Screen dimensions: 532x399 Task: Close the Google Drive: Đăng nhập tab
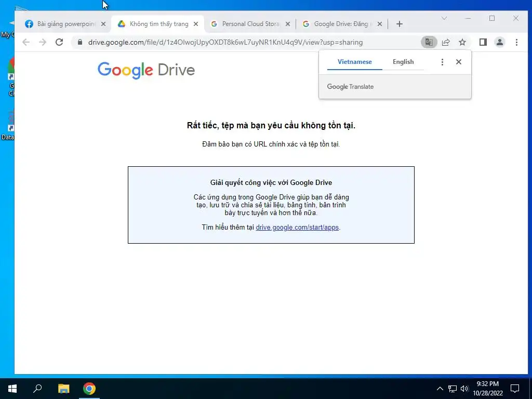[380, 24]
